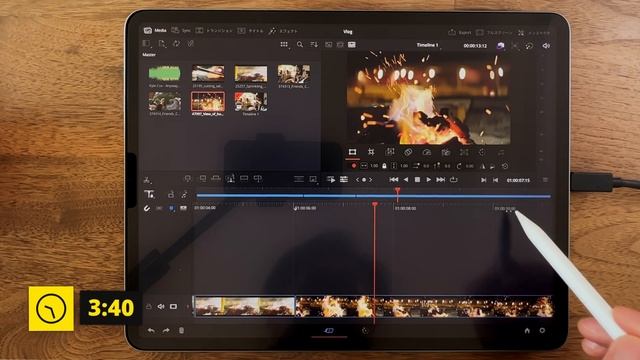Click the reset transform icon
This screenshot has width=640, height=360.
click(x=505, y=166)
